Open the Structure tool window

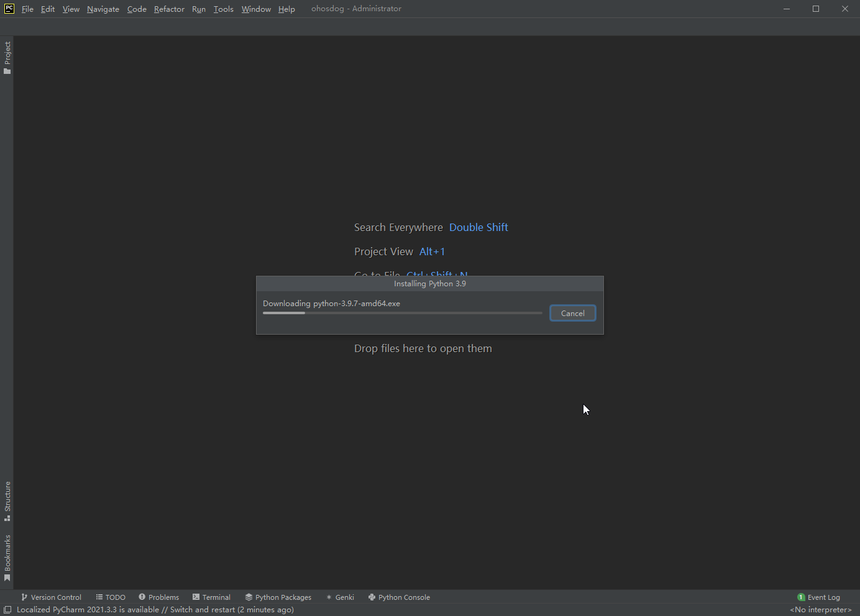(7, 500)
